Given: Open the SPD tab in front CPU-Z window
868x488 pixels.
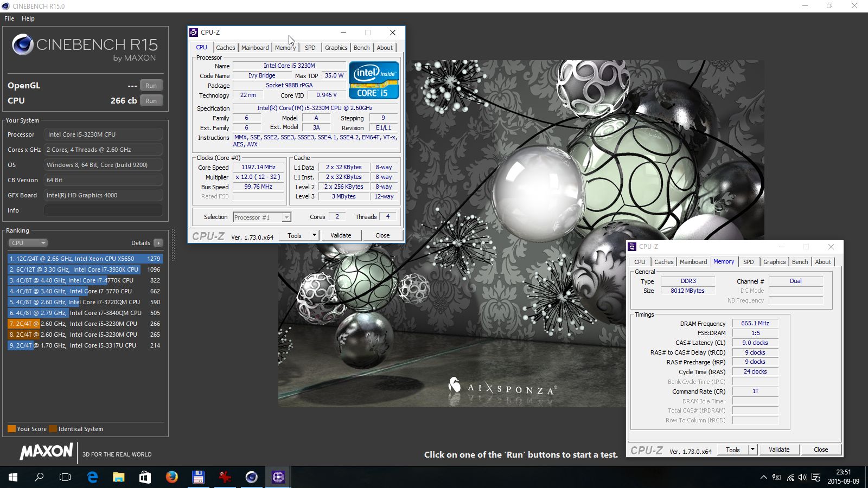Looking at the screenshot, I should tap(310, 48).
